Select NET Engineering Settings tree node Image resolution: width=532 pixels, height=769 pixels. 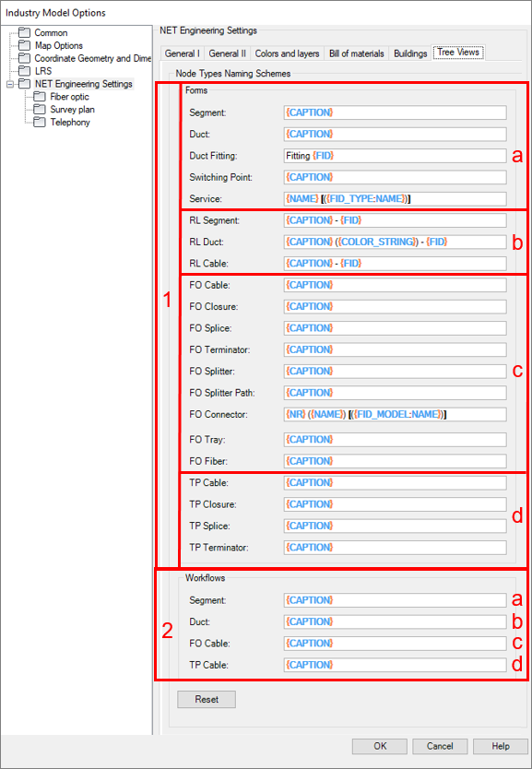pyautogui.click(x=83, y=84)
